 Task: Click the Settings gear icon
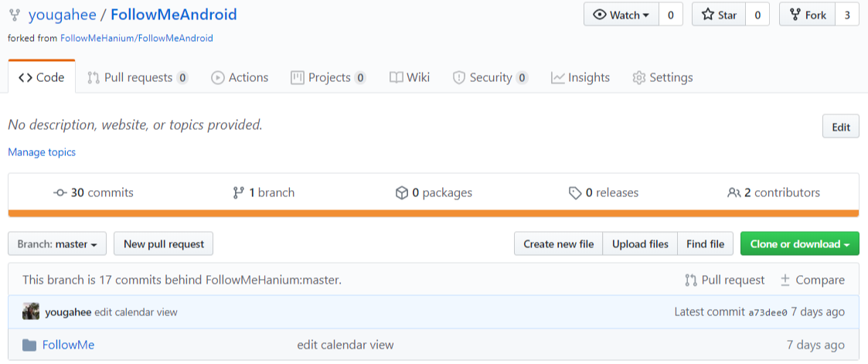click(638, 77)
